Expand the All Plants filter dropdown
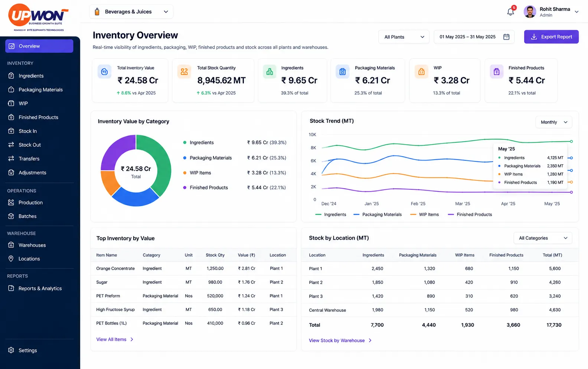588x369 pixels. [x=404, y=37]
